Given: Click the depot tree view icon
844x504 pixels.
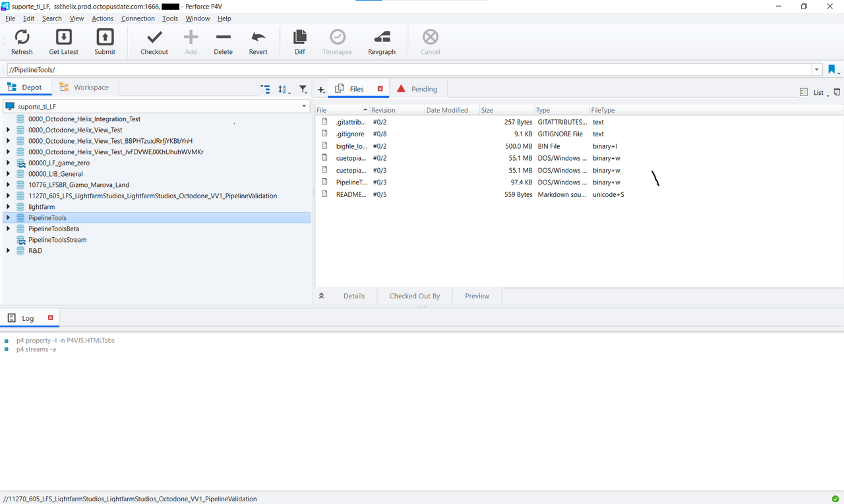Looking at the screenshot, I should 265,89.
